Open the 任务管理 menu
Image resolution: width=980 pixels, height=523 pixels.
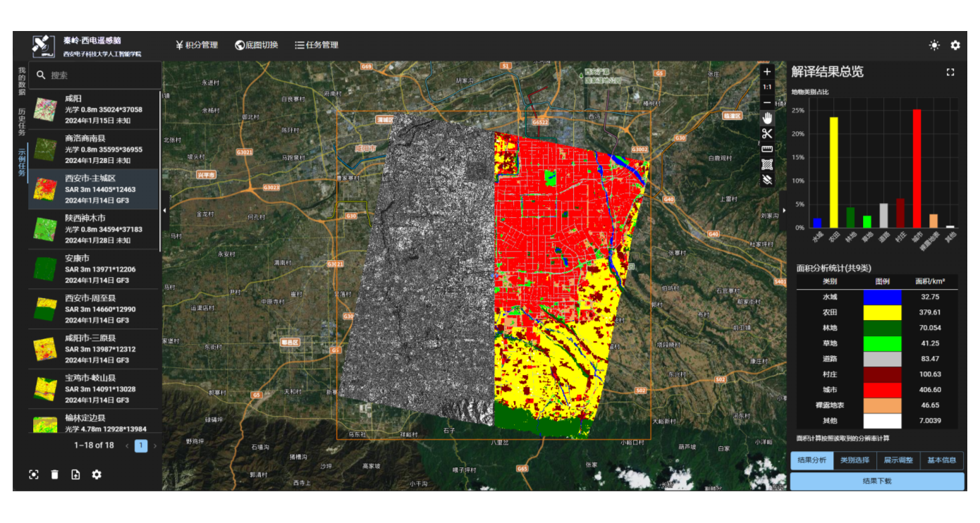click(317, 45)
